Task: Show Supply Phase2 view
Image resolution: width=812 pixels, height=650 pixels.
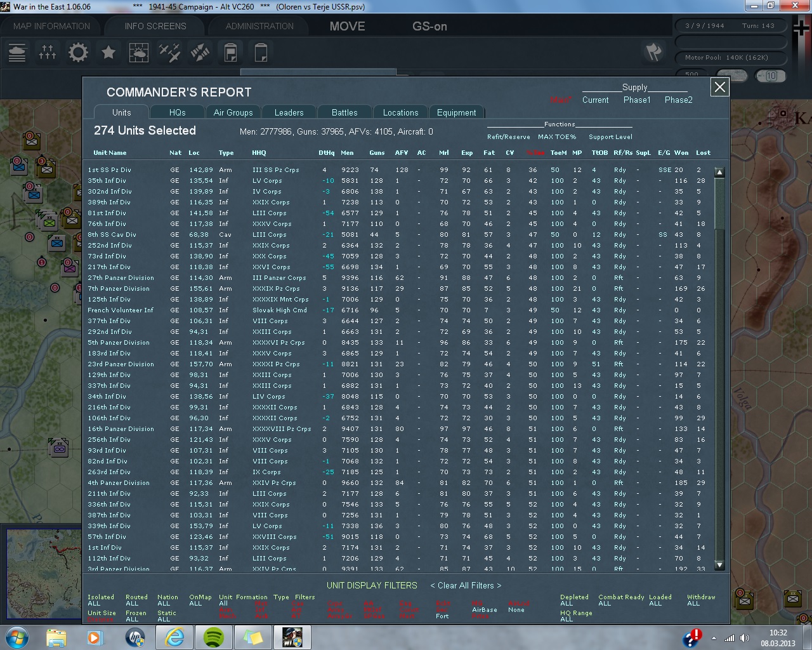Action: [x=678, y=100]
